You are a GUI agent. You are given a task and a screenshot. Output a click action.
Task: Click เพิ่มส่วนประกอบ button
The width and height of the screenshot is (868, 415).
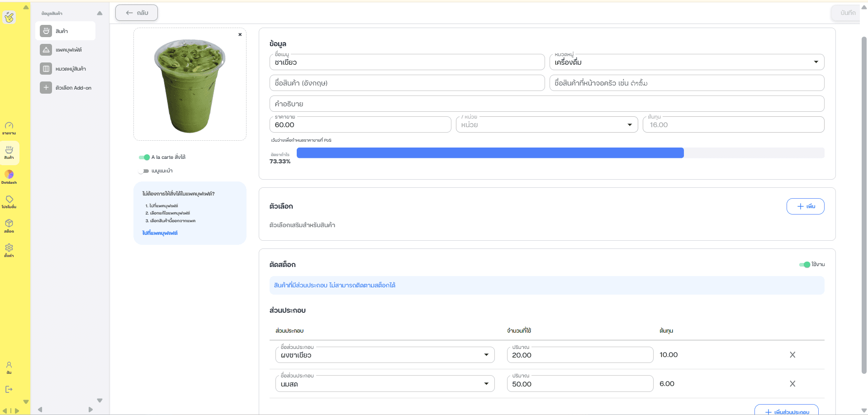pos(786,410)
